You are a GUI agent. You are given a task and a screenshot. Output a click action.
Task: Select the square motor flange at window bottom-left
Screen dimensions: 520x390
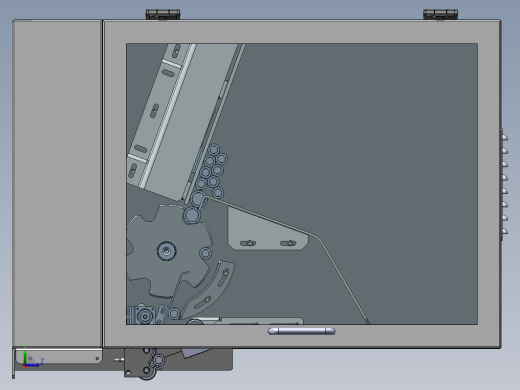click(145, 315)
